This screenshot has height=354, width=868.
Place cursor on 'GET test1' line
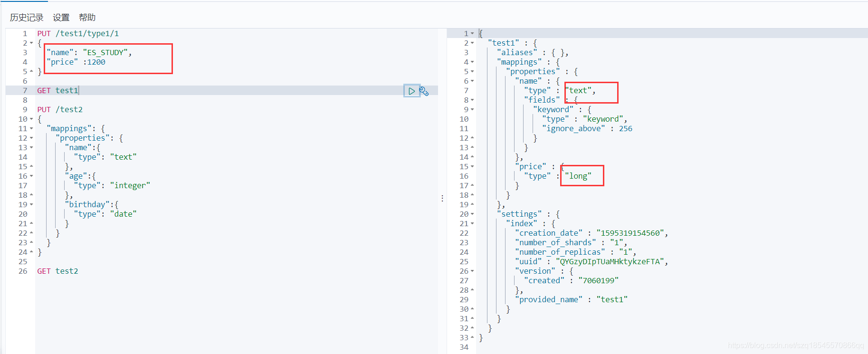coord(57,90)
